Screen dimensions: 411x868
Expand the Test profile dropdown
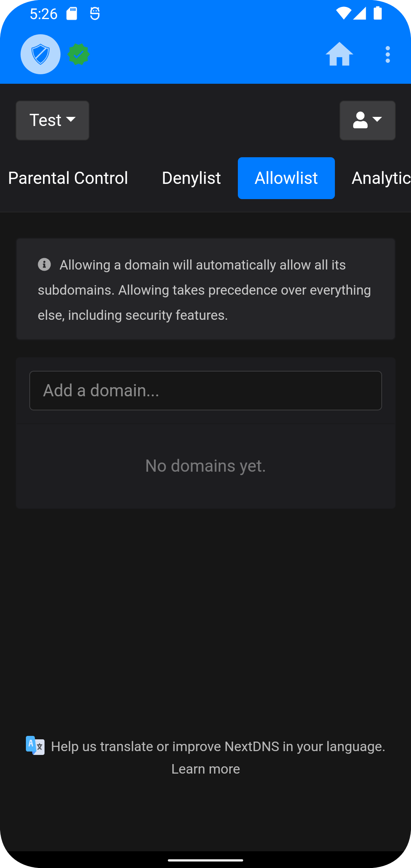[53, 120]
